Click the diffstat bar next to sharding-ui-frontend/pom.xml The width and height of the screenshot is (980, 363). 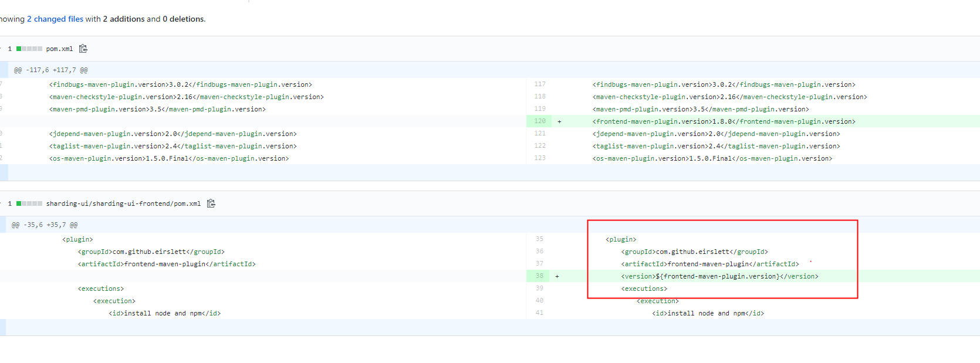click(x=29, y=203)
